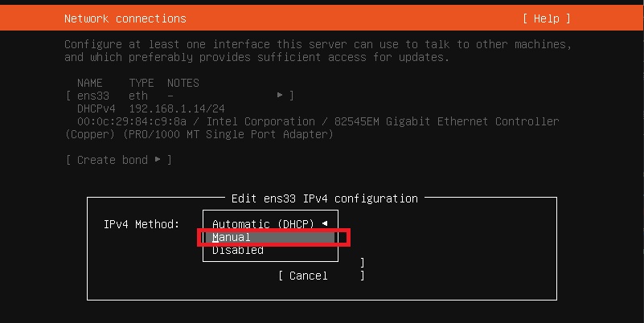Expand the ens33 interface arrow
The width and height of the screenshot is (644, 323).
pyautogui.click(x=280, y=96)
